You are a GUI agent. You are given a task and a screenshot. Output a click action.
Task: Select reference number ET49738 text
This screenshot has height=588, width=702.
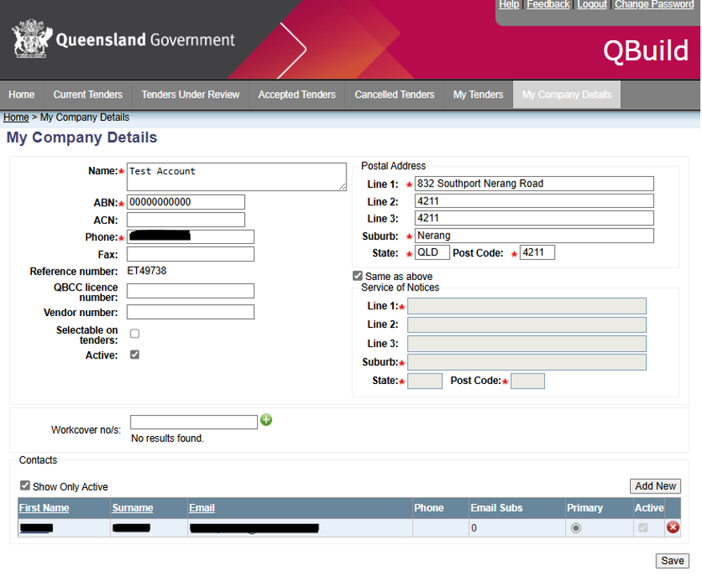tap(146, 271)
